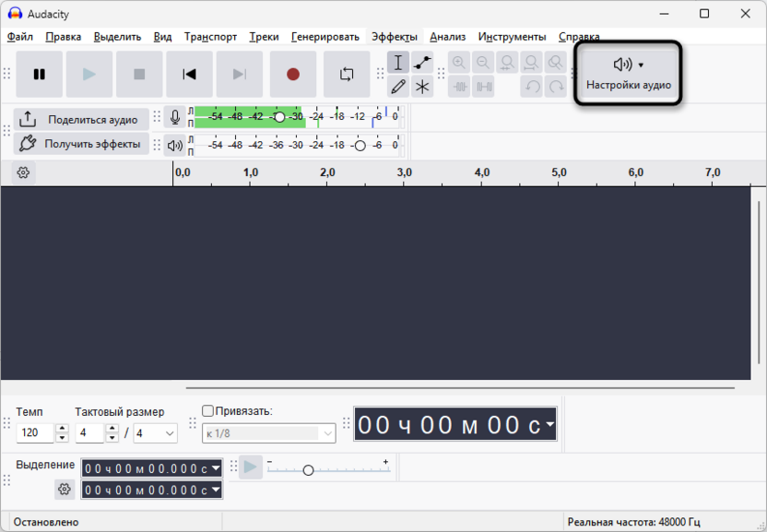Adjust the play-at-speed slider

point(309,469)
